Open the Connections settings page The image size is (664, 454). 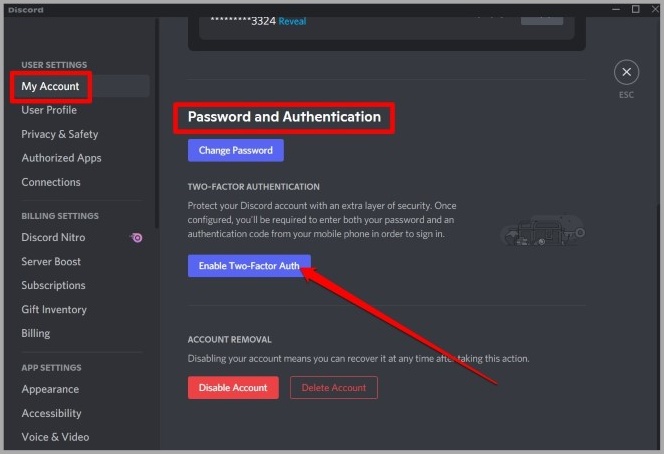tap(51, 182)
